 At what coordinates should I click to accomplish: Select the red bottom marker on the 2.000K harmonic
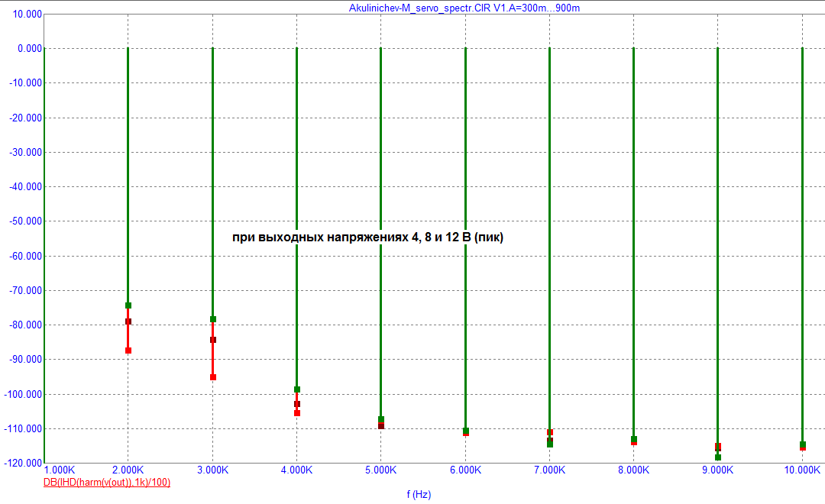click(128, 351)
